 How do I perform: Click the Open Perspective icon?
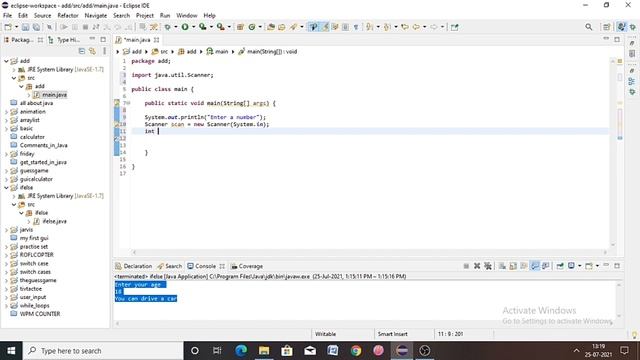pyautogui.click(x=607, y=27)
